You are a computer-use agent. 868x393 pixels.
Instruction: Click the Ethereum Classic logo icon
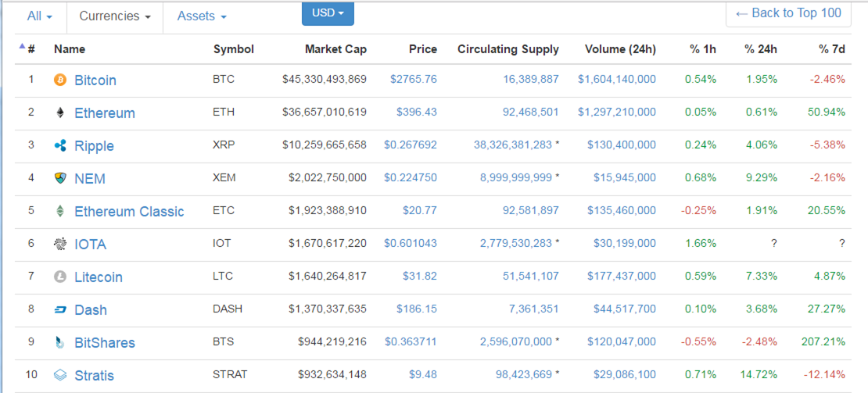tap(59, 211)
